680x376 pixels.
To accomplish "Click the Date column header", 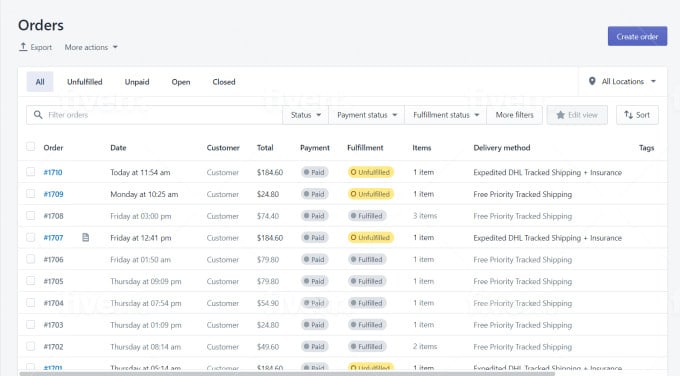I will point(118,147).
